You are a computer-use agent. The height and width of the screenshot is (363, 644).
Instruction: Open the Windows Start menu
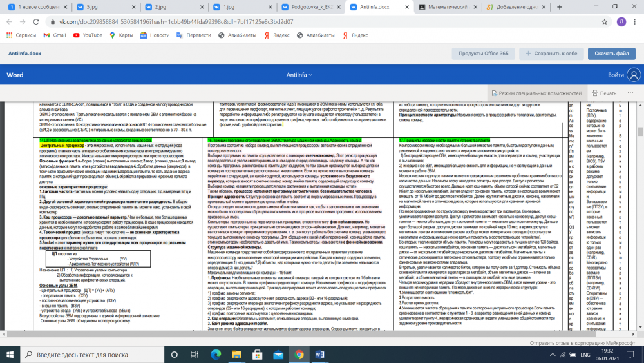[10, 355]
